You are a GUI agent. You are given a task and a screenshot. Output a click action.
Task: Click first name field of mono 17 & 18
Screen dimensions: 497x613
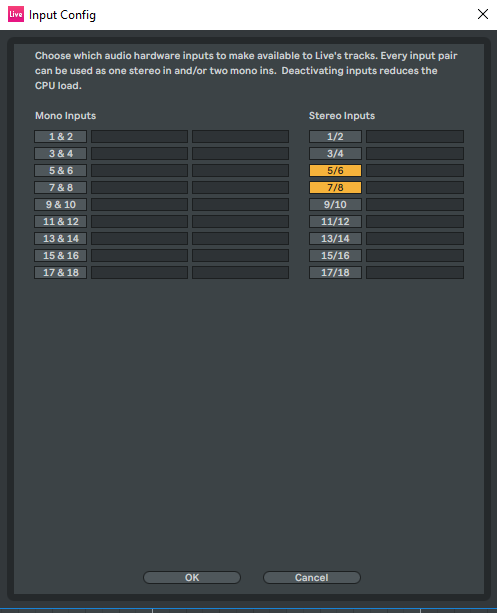(139, 272)
